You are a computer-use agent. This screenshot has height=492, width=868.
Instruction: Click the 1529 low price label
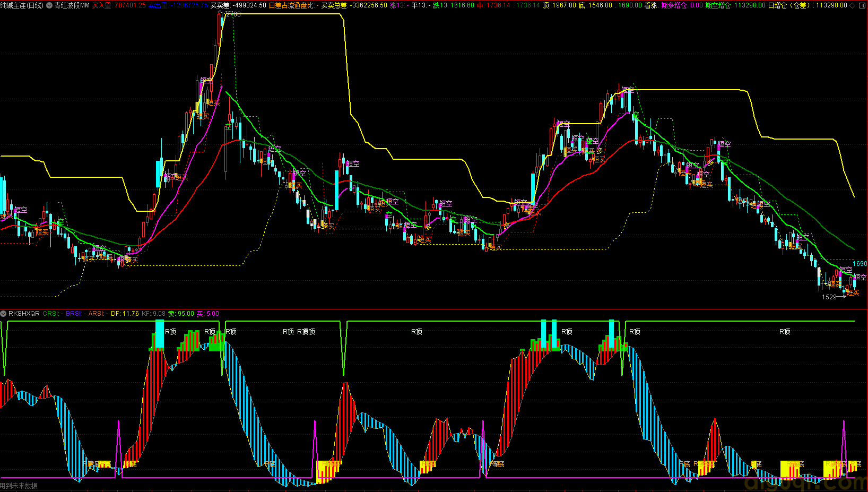pos(829,297)
